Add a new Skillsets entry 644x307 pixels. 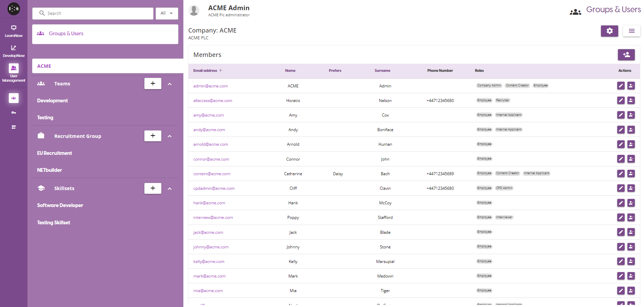coord(153,188)
